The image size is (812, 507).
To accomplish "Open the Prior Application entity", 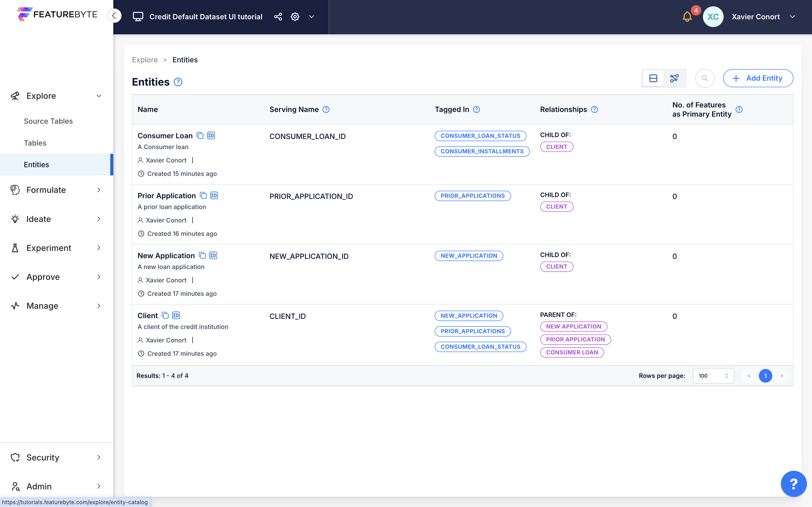I will pos(166,195).
